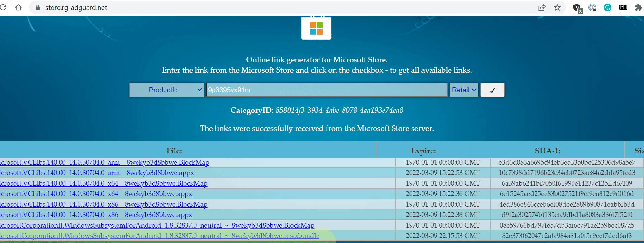The width and height of the screenshot is (644, 243).
Task: Download VCLibs x86 BlockMap file
Action: pos(103,205)
